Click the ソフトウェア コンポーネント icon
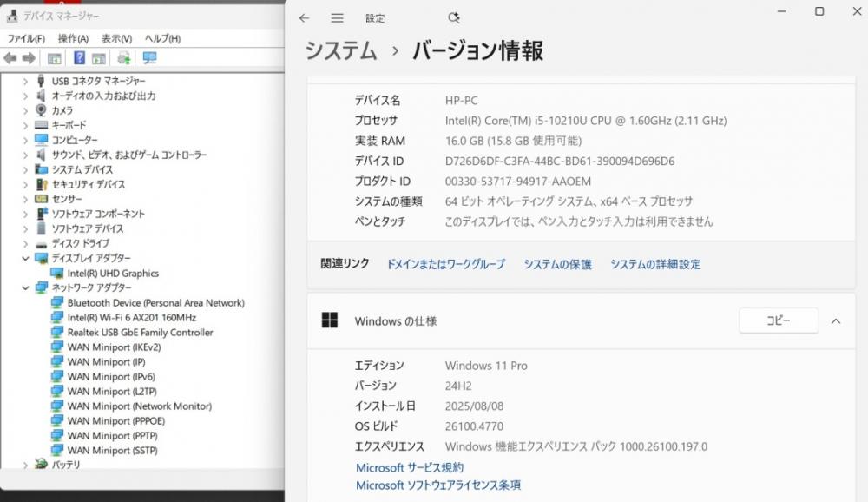 42,214
